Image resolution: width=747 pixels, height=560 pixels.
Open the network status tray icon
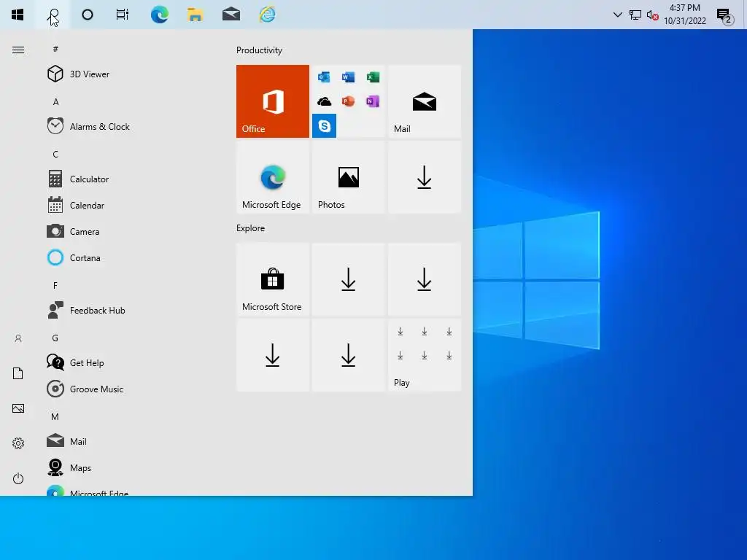pyautogui.click(x=635, y=15)
